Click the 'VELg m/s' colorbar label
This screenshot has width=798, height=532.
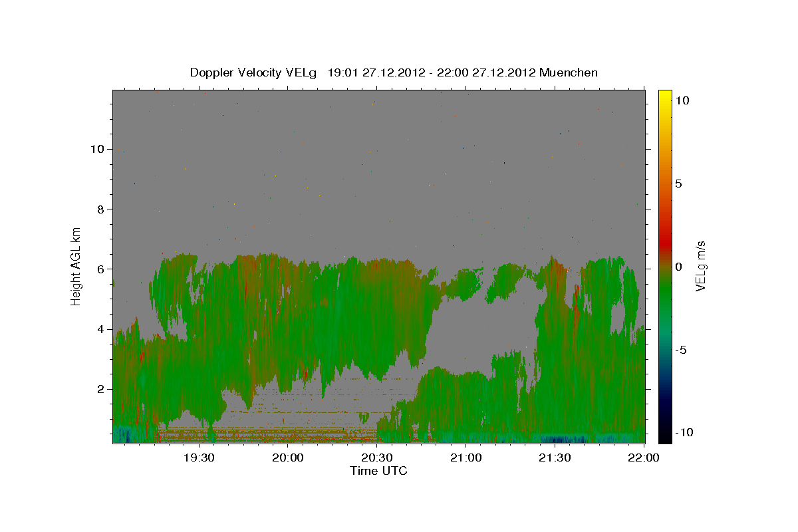point(700,266)
